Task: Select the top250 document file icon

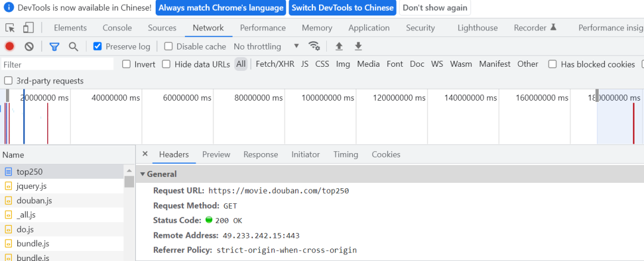Action: tap(8, 172)
